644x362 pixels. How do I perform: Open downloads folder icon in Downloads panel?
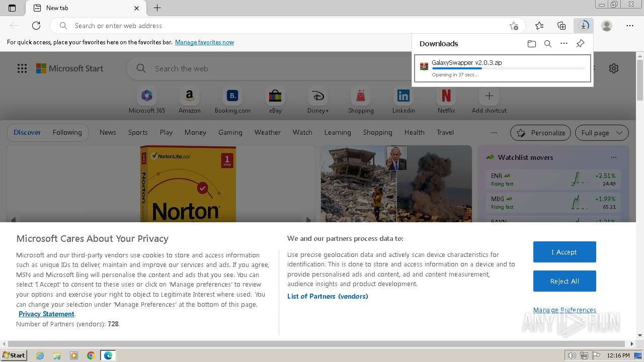point(532,44)
